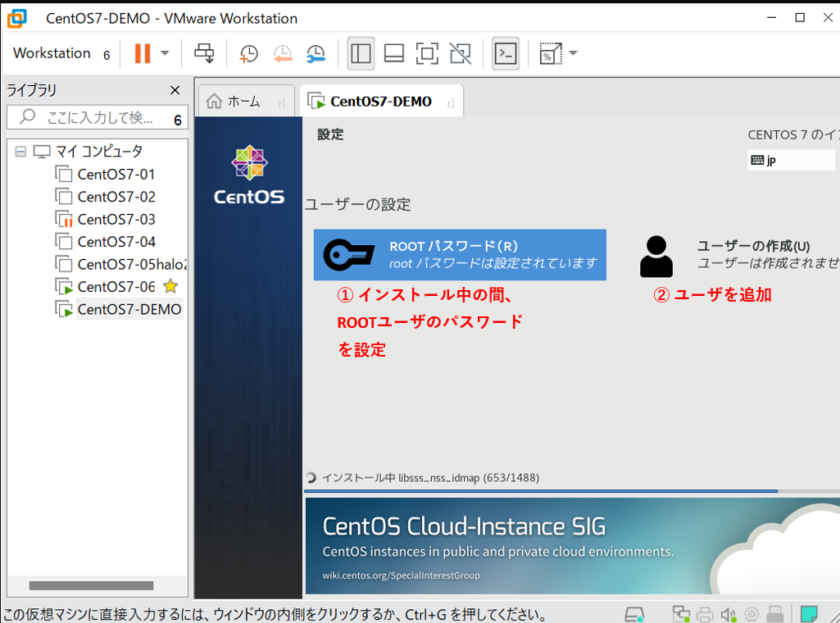Screen dimensions: 840x623
Task: Click the マイ コンピュータ monitor icon
Action: point(41,152)
